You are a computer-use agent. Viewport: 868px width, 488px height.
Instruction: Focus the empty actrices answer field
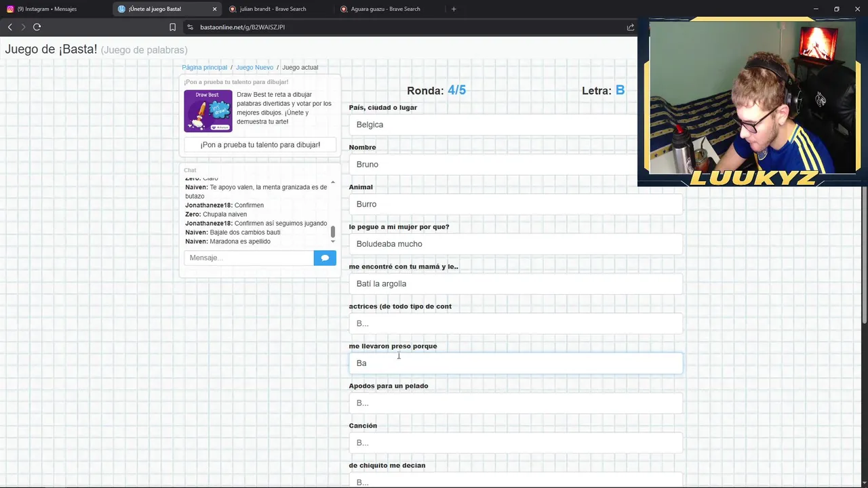coord(515,323)
